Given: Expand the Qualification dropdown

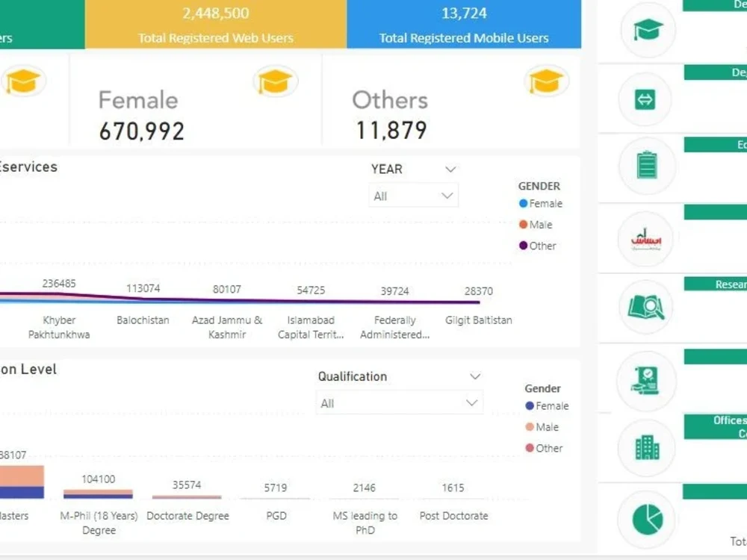Looking at the screenshot, I should coord(400,376).
